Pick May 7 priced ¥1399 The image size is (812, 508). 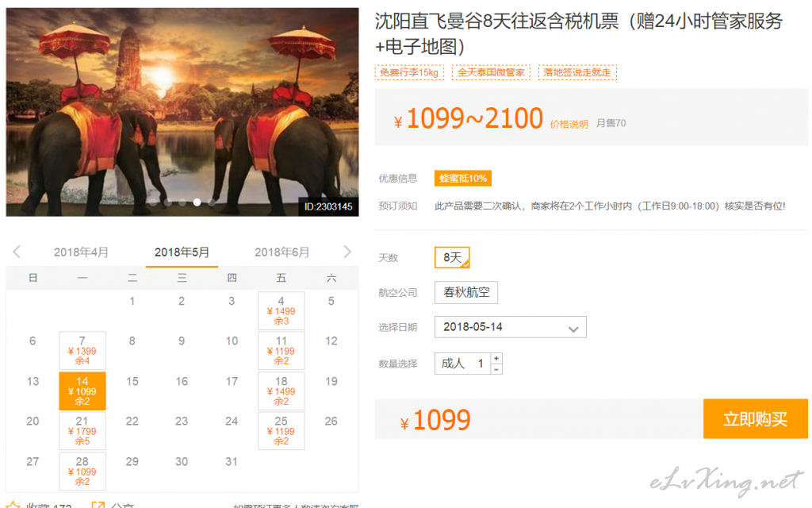pyautogui.click(x=82, y=350)
